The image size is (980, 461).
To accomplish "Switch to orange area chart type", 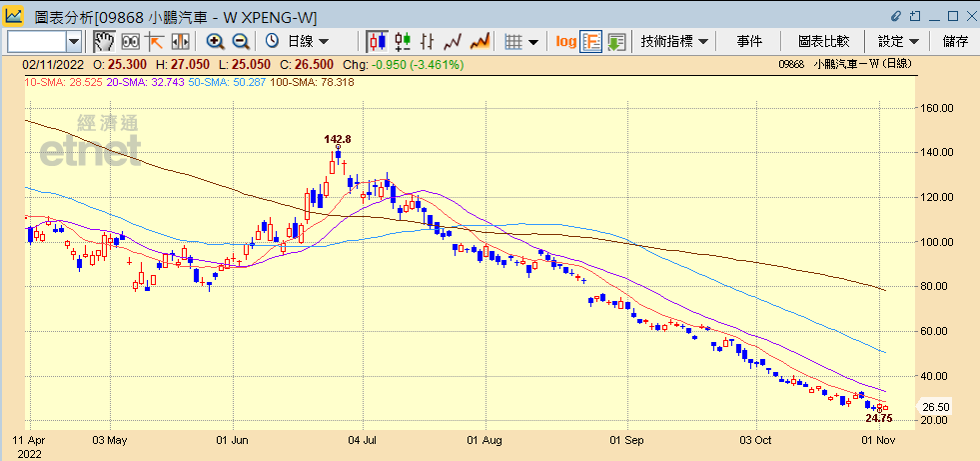I will (479, 42).
